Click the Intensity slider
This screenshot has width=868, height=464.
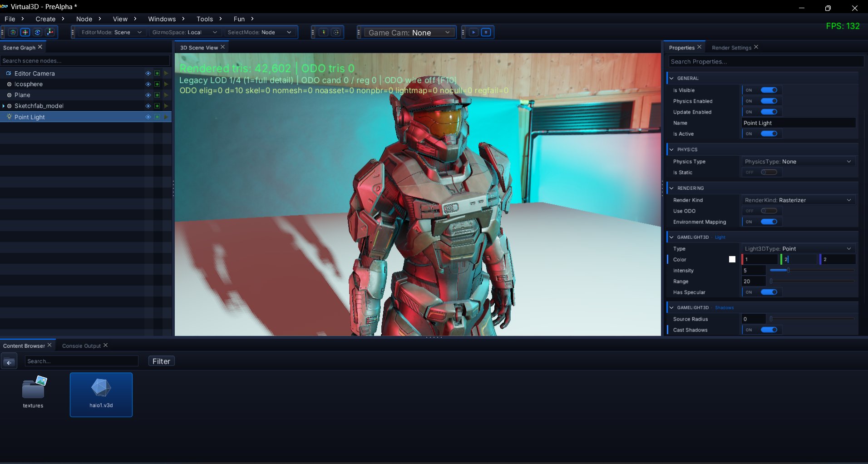pos(813,270)
